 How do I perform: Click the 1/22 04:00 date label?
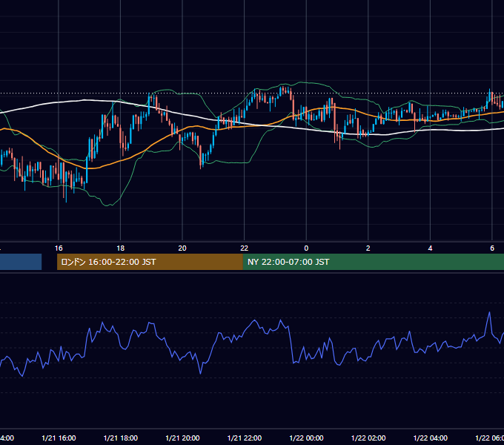(430, 438)
